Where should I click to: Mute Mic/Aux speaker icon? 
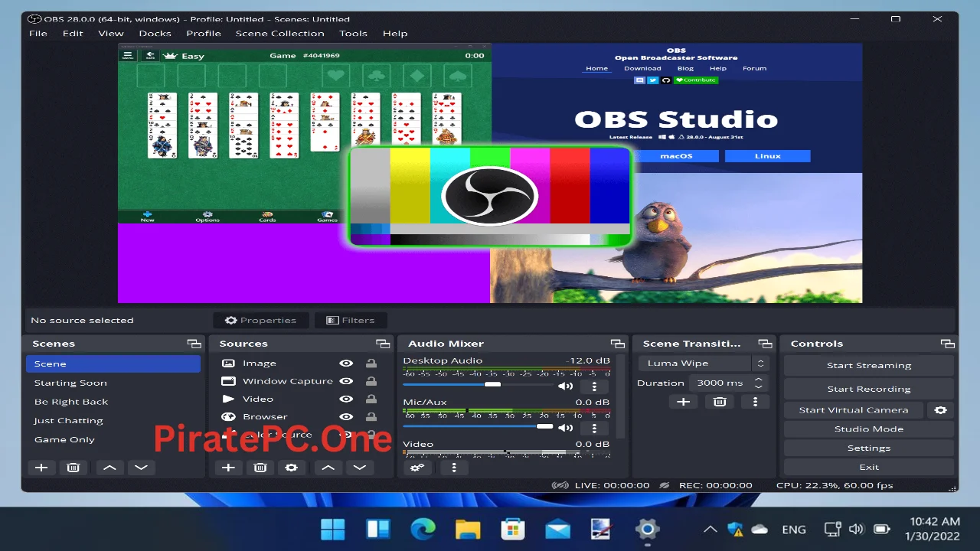[566, 428]
